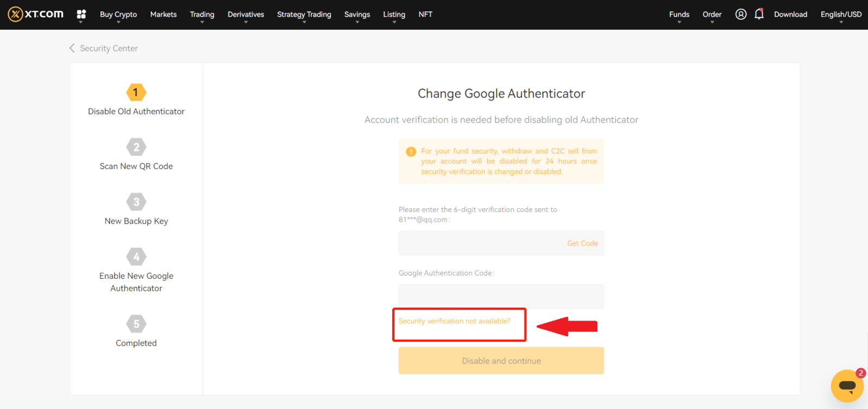Open the live chat support bubble
Viewport: 868px width, 409px height.
click(847, 386)
